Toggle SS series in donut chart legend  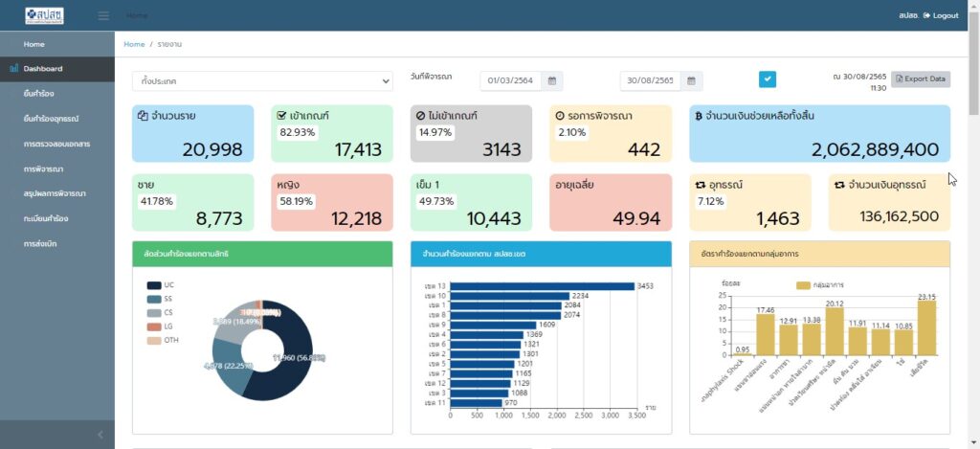pos(161,300)
